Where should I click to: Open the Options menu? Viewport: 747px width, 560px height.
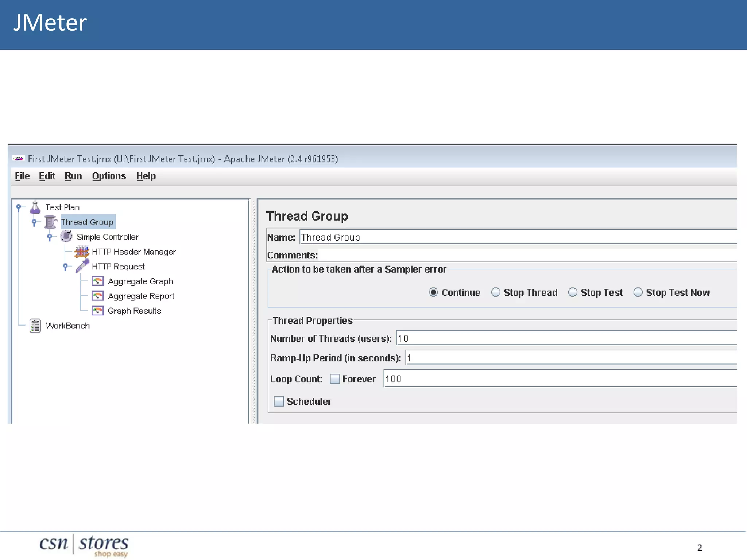coord(109,176)
